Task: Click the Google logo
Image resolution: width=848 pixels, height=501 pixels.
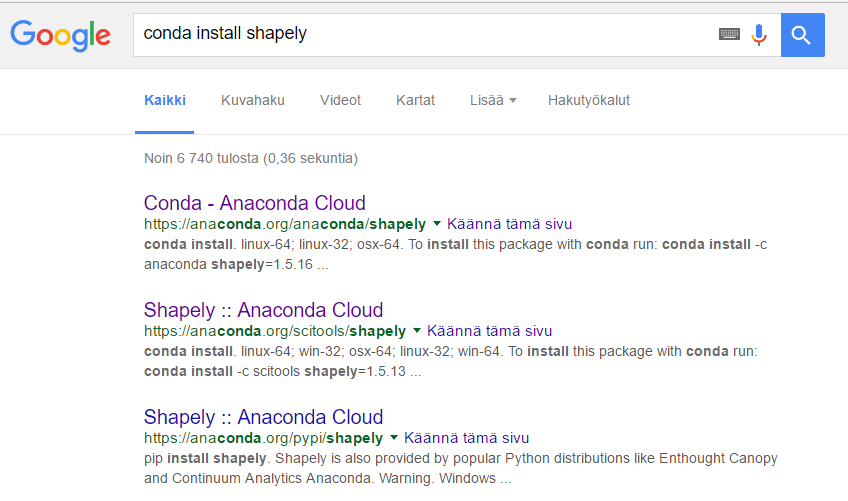Action: [x=61, y=36]
